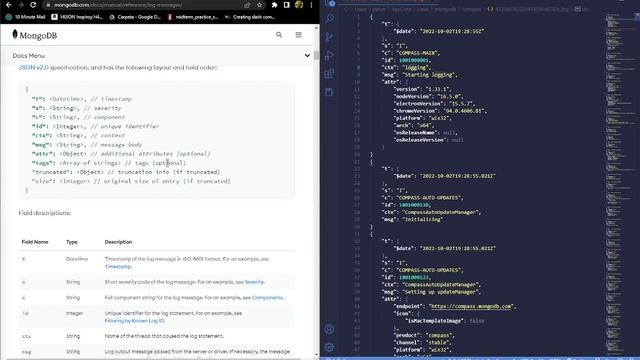This screenshot has height=360, width=640.
Task: Open the Components link in table
Action: (x=267, y=297)
